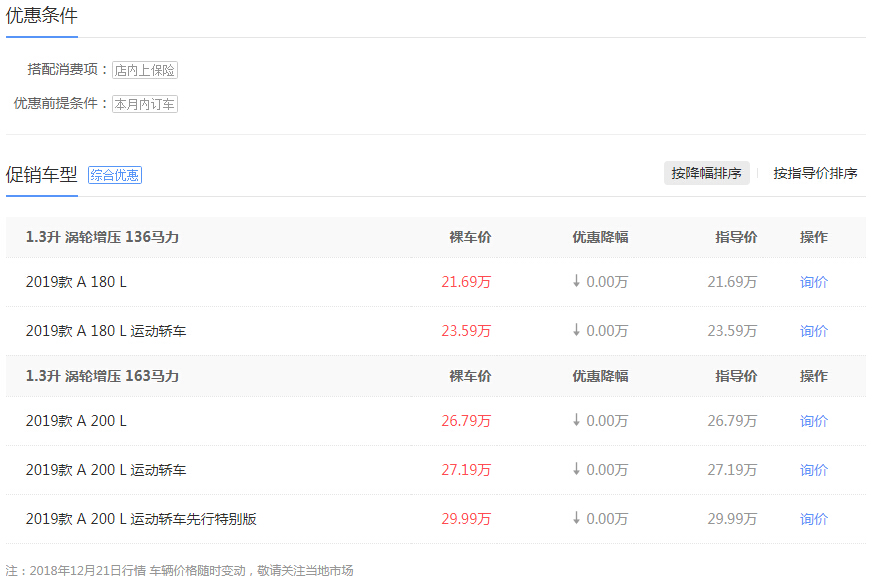Click the discount arrow in the 29.99万 row

tap(576, 518)
